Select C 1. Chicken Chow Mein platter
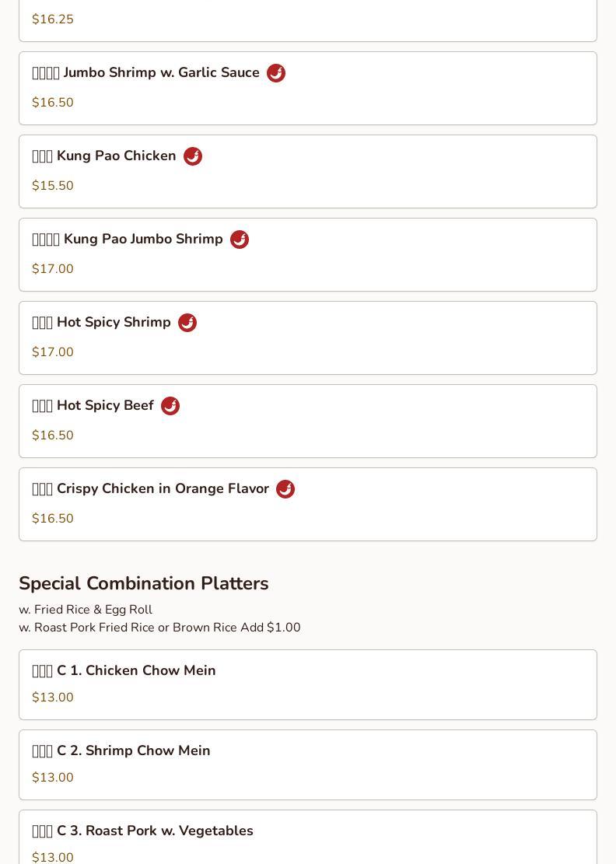 click(x=136, y=671)
